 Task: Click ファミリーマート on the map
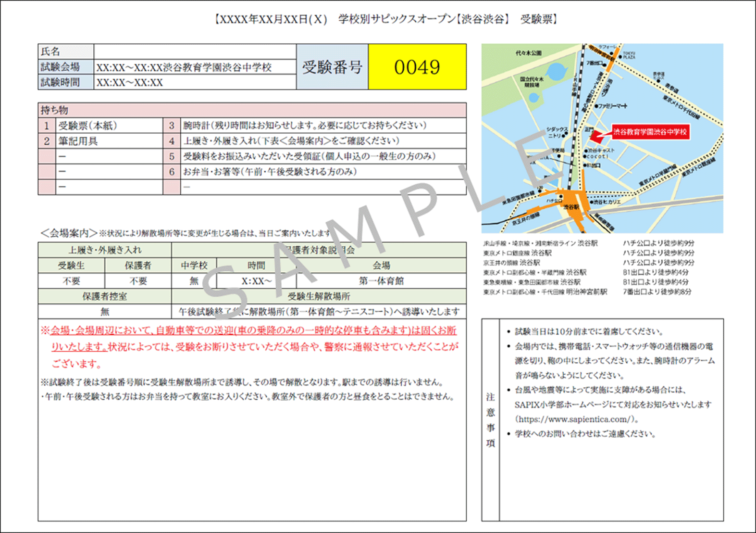tap(611, 106)
